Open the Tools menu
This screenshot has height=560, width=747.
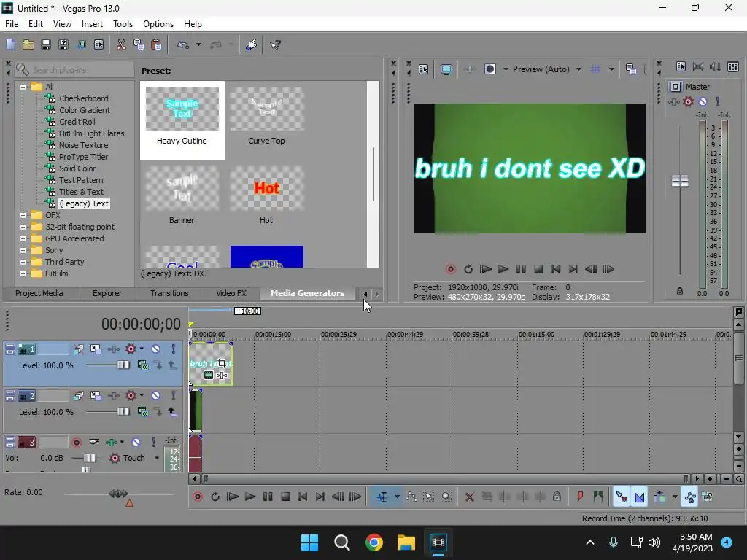click(x=123, y=24)
